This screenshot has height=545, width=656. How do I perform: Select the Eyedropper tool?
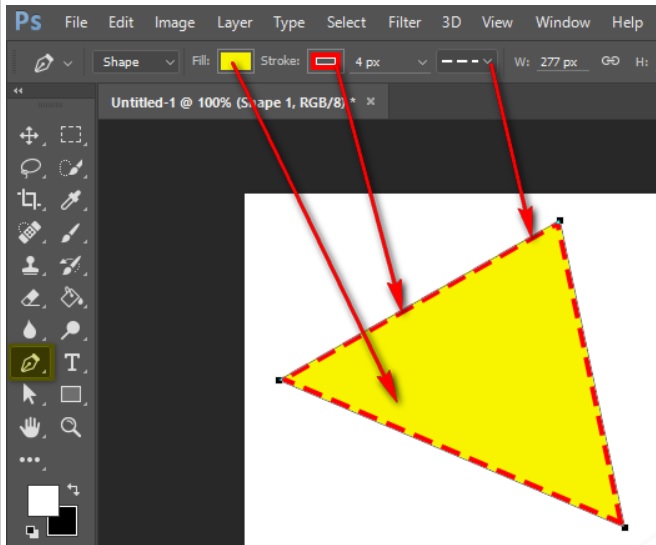[x=71, y=200]
